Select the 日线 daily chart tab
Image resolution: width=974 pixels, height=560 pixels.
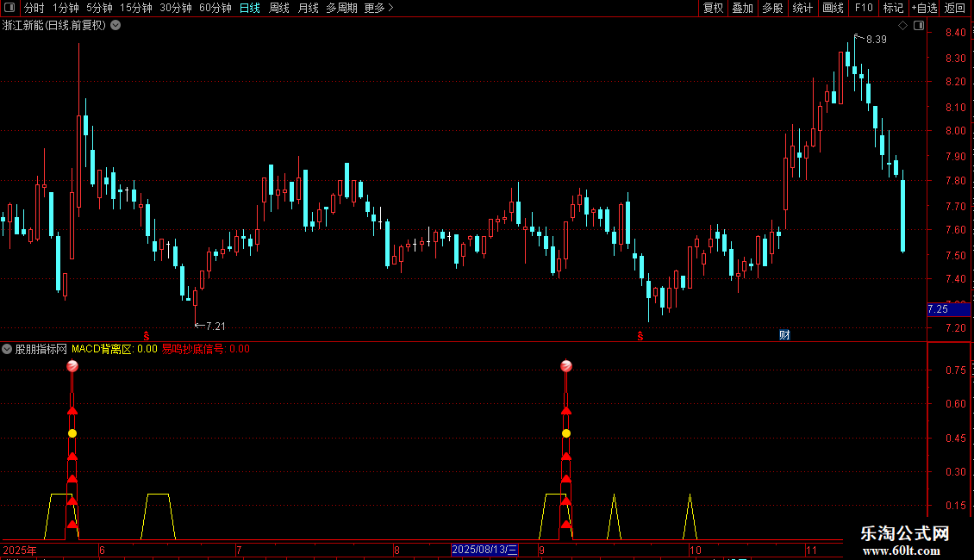(250, 8)
